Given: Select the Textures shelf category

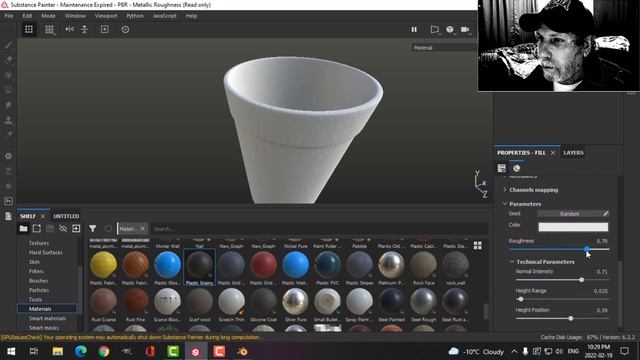Looking at the screenshot, I should [x=39, y=243].
